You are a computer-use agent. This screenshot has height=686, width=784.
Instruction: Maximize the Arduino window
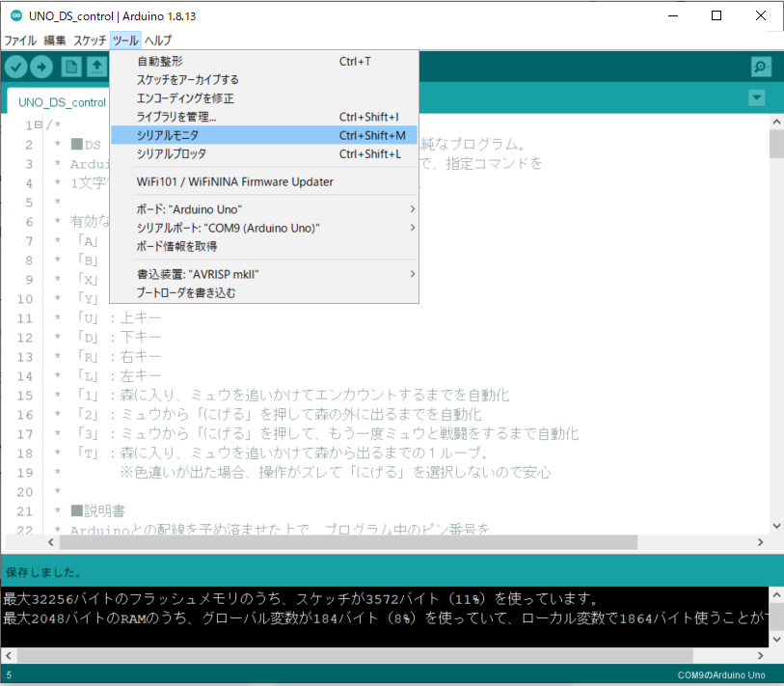click(716, 16)
